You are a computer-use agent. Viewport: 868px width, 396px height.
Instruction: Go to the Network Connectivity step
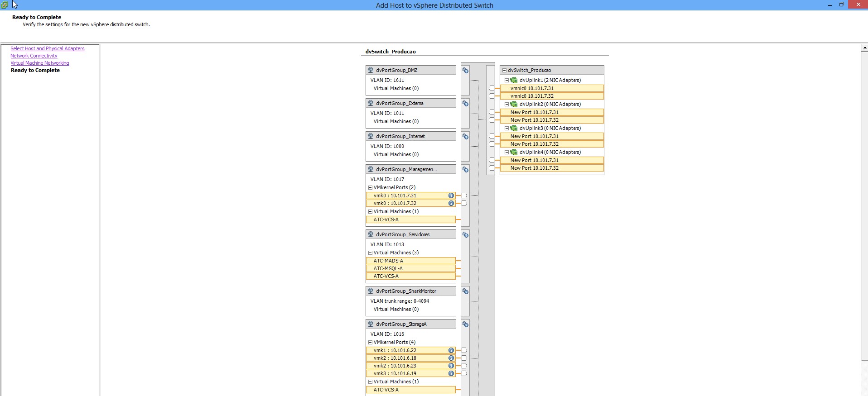point(34,56)
